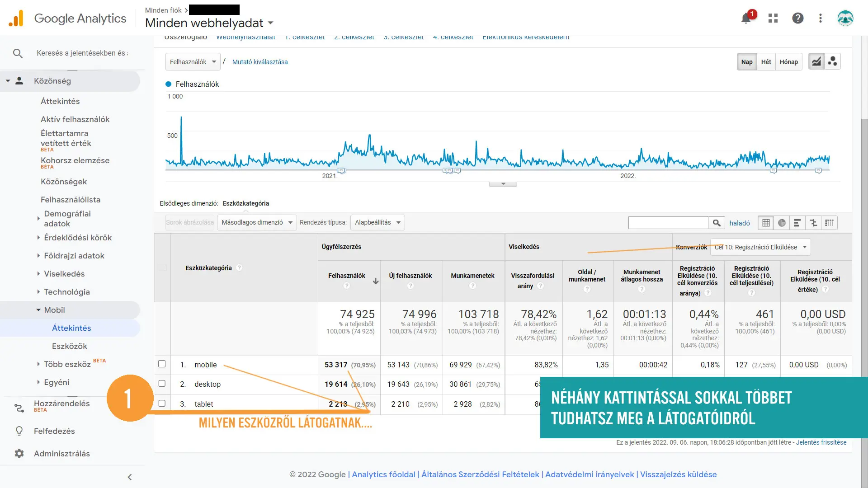Select the pie chart table view icon
This screenshot has height=488, width=868.
782,223
